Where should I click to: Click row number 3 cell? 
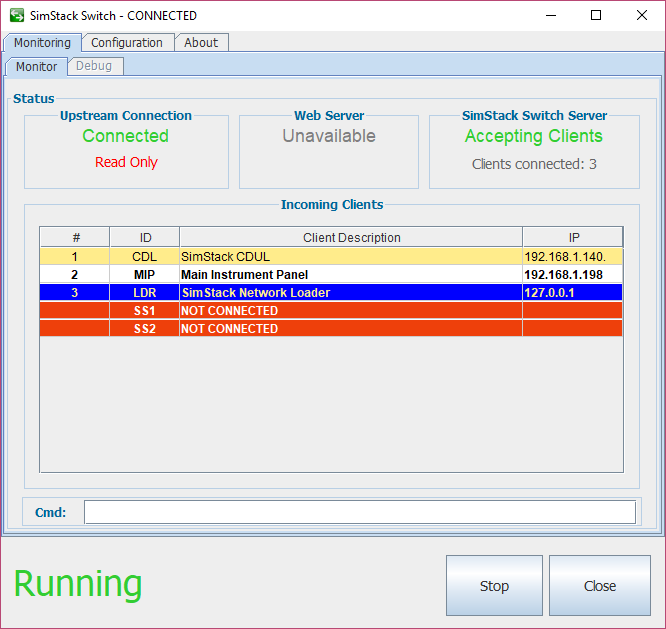(75, 293)
